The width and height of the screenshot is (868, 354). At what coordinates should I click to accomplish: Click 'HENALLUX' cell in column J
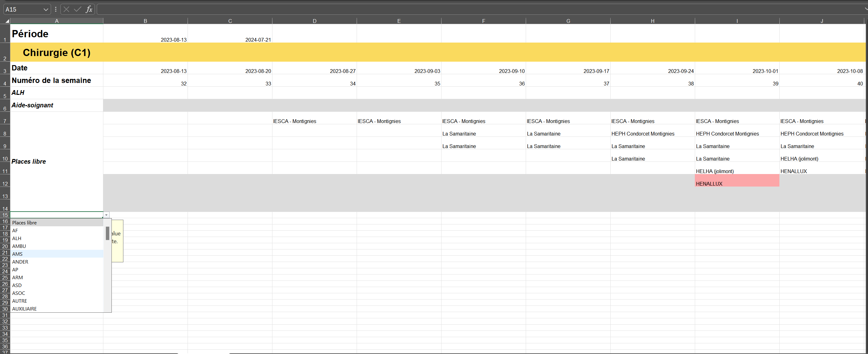click(x=822, y=168)
